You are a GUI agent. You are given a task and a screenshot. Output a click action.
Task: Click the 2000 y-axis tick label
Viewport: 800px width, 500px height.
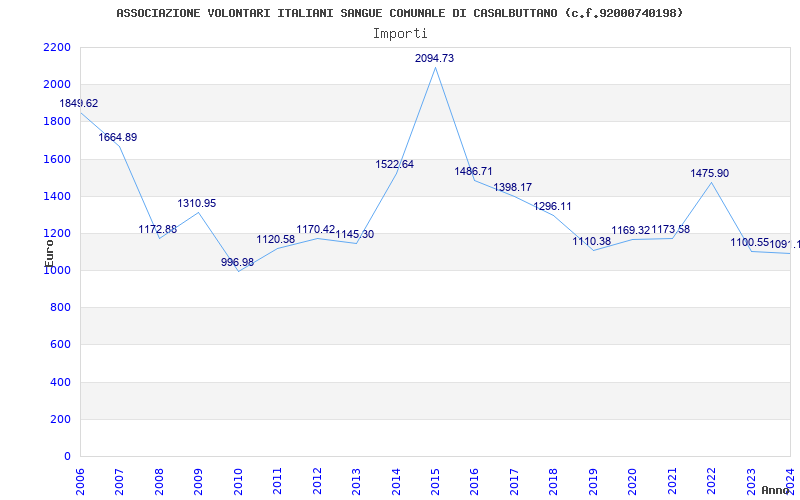click(57, 85)
